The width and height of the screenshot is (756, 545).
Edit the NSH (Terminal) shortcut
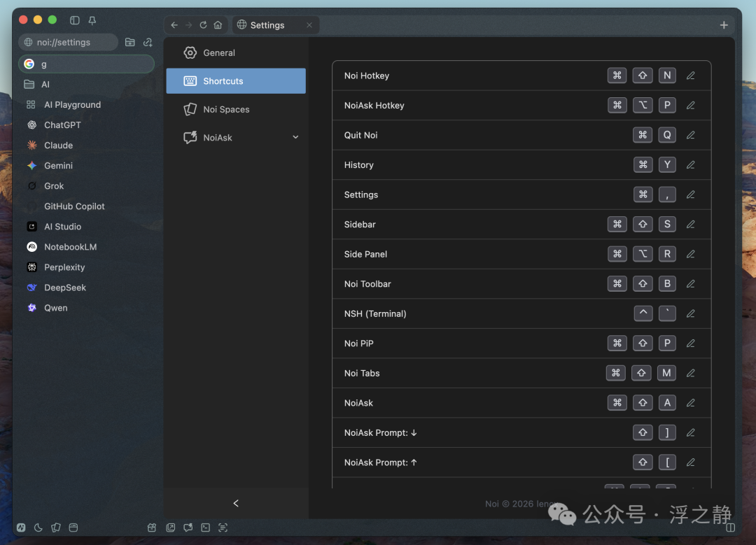coord(690,313)
